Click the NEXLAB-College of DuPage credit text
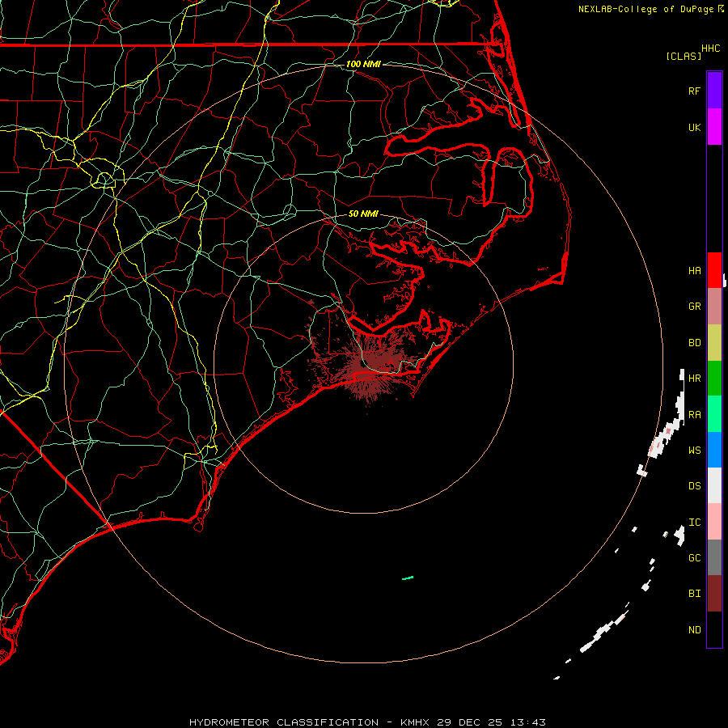Image resolution: width=728 pixels, height=728 pixels. [x=645, y=9]
